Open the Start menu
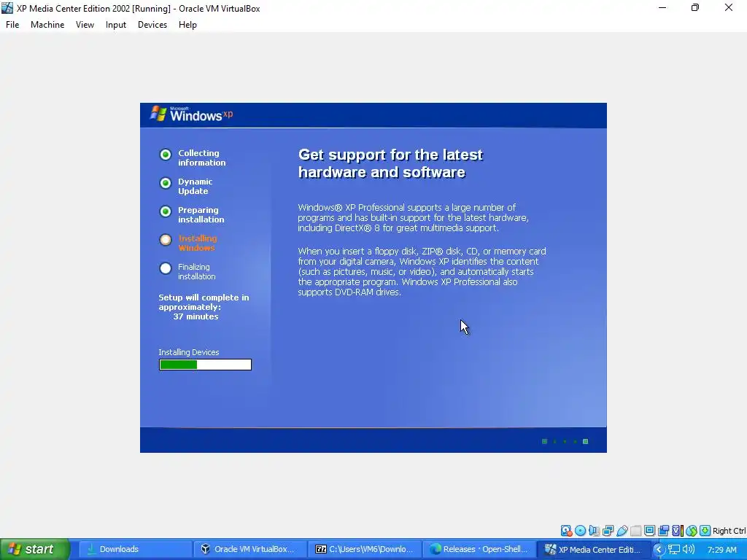The image size is (747, 560). point(35,550)
